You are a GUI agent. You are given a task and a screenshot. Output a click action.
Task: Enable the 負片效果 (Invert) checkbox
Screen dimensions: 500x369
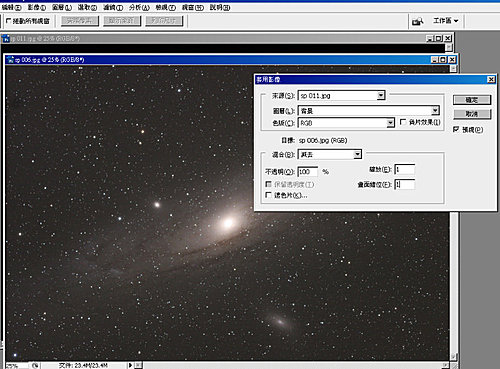pyautogui.click(x=403, y=122)
